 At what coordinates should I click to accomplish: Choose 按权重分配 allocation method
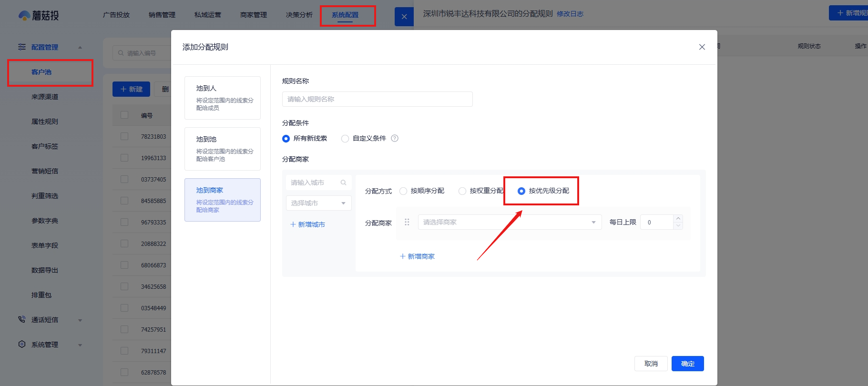click(x=462, y=191)
